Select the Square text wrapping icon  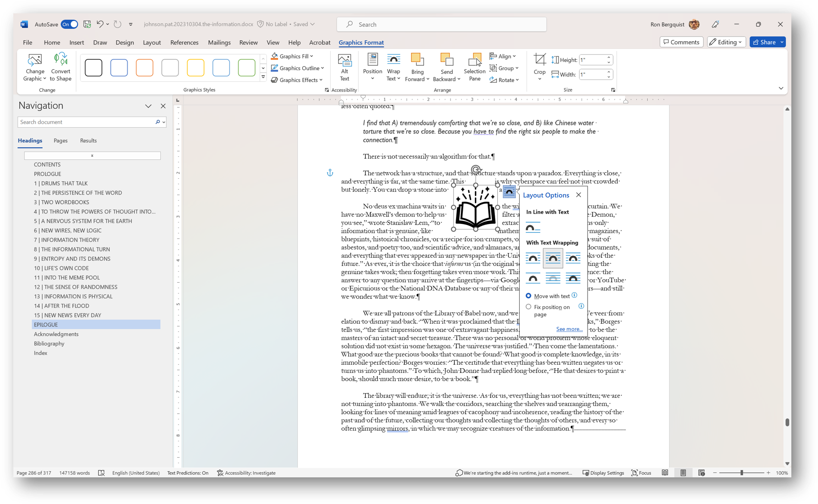point(533,258)
